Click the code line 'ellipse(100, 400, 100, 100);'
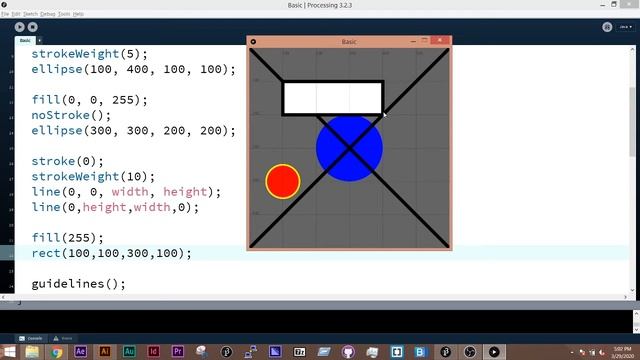 click(x=133, y=69)
